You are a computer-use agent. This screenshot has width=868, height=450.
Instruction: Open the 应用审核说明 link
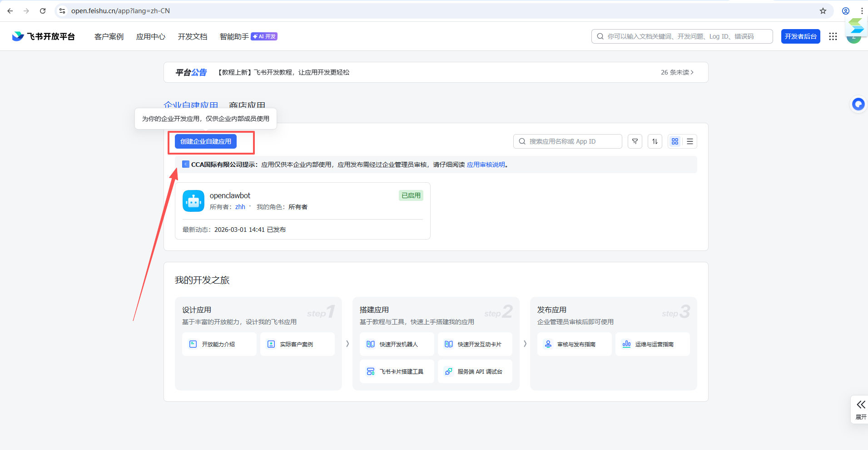pyautogui.click(x=486, y=165)
